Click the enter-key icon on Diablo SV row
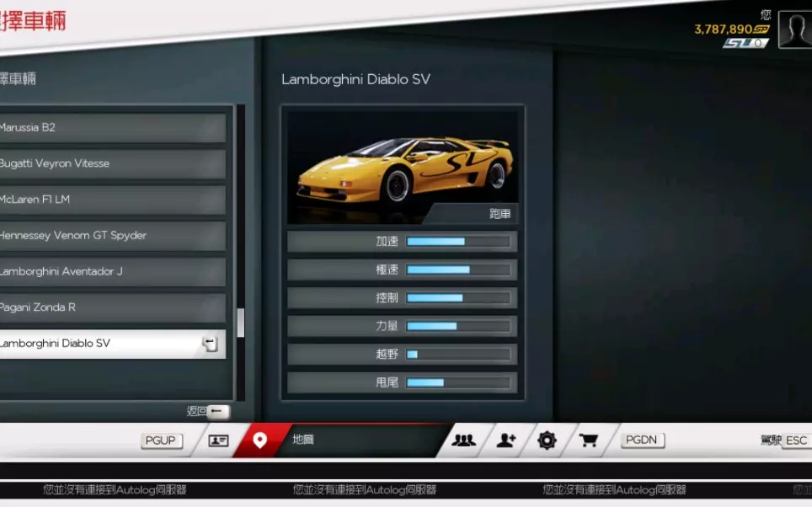 point(210,344)
